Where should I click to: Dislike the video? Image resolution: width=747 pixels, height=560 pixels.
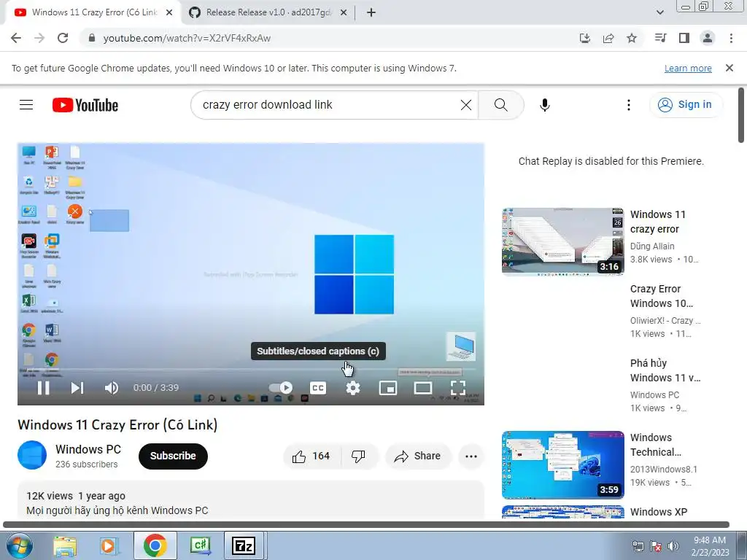click(359, 456)
